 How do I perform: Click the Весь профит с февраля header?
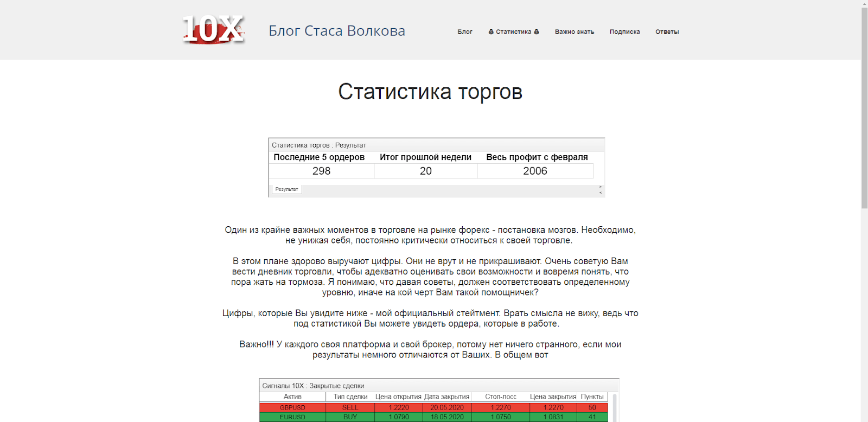point(537,157)
